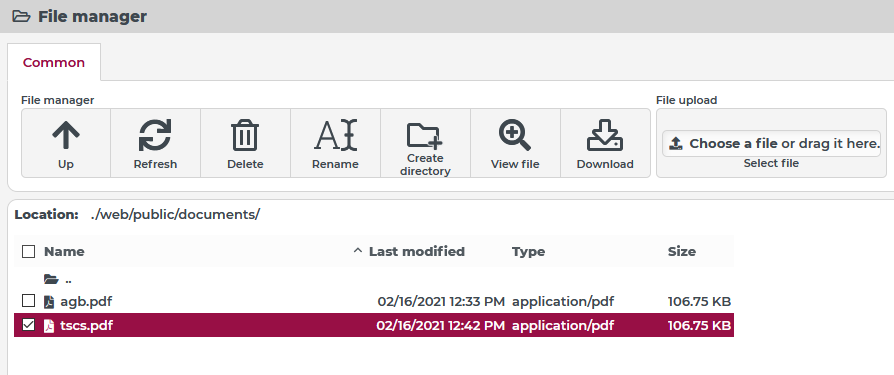View the selected file with magnifier icon
The height and width of the screenshot is (375, 894).
(515, 143)
